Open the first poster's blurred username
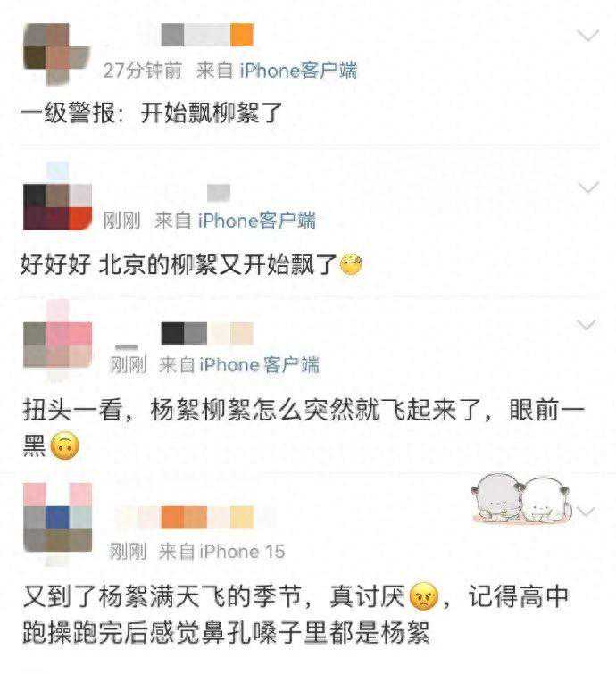Screen dimensions: 616x674 coord(207,35)
